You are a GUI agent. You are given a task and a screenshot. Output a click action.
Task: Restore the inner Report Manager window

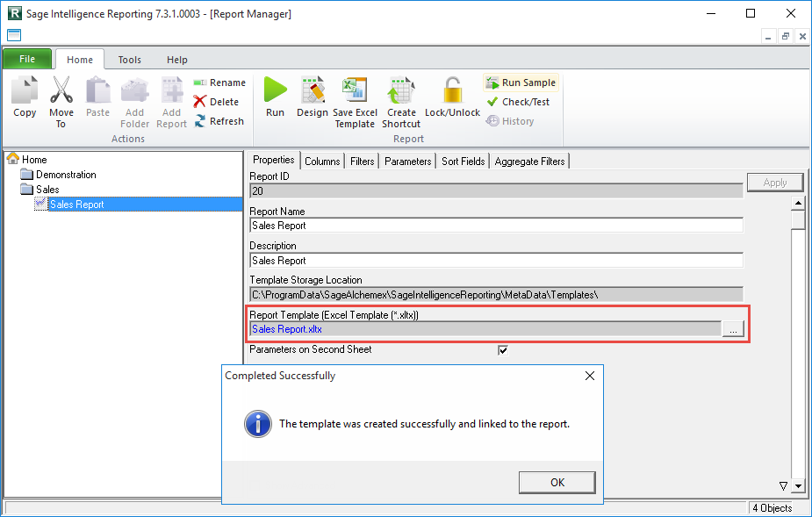(786, 36)
